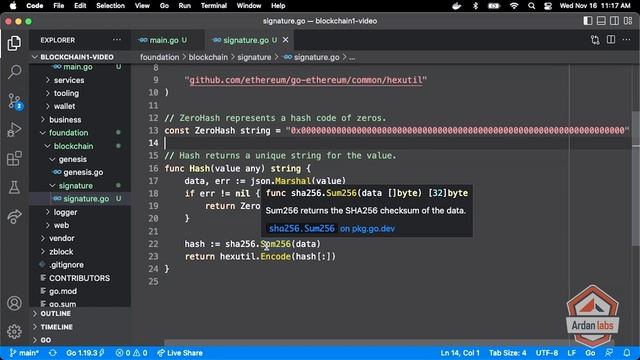Click the feedback icon in status bar
The width and height of the screenshot is (640, 360).
(x=609, y=353)
